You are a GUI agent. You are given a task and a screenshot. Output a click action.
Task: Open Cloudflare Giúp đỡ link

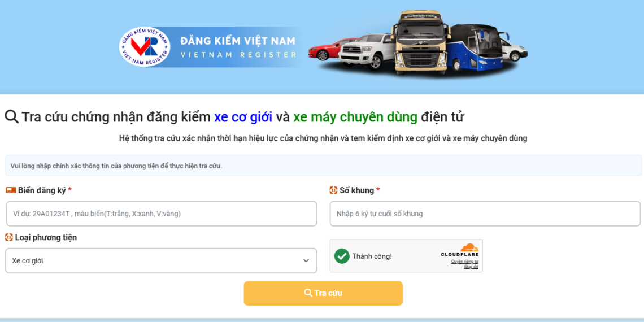(x=471, y=267)
